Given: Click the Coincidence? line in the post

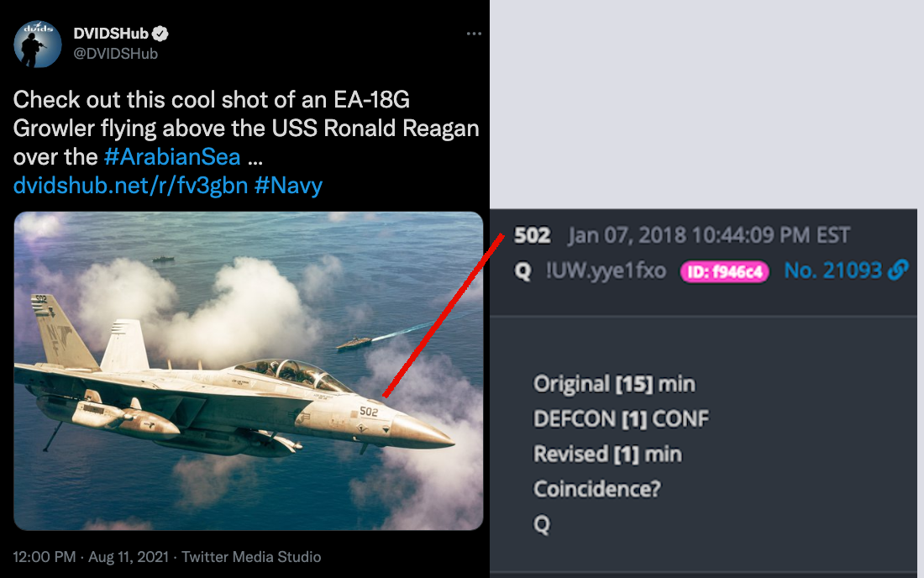Looking at the screenshot, I should [597, 489].
